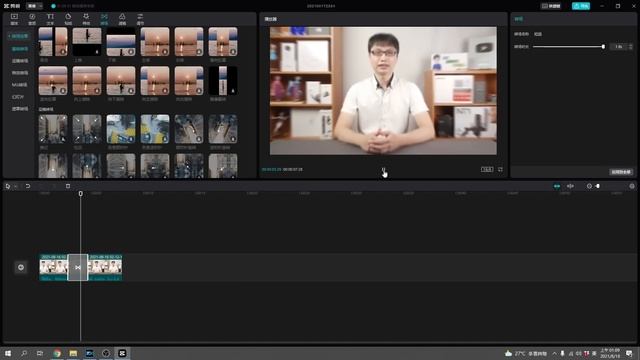640x360 pixels.
Task: Click the system clock in the taskbar
Action: coord(610,353)
